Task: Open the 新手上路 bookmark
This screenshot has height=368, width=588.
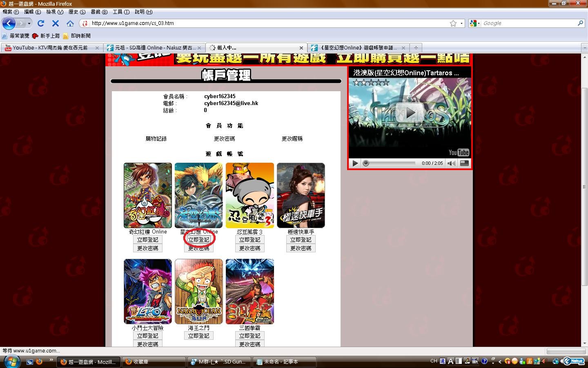Action: click(46, 36)
